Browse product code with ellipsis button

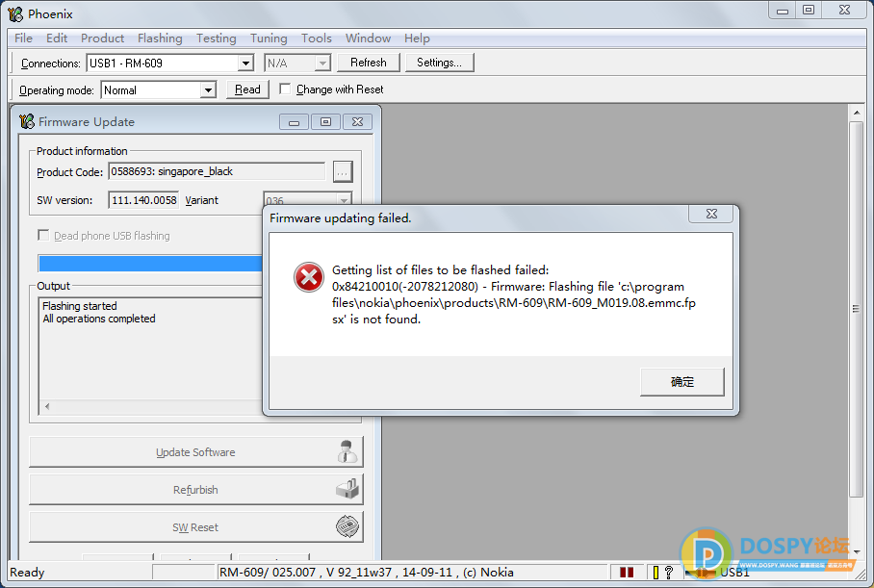click(343, 171)
